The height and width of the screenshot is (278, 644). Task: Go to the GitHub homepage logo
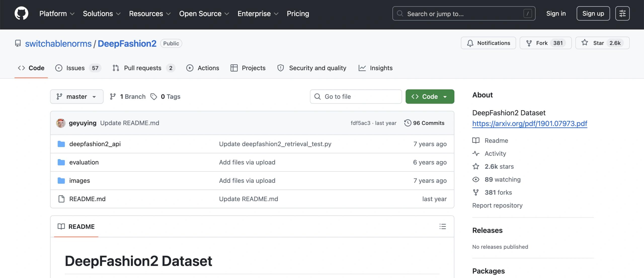click(21, 13)
